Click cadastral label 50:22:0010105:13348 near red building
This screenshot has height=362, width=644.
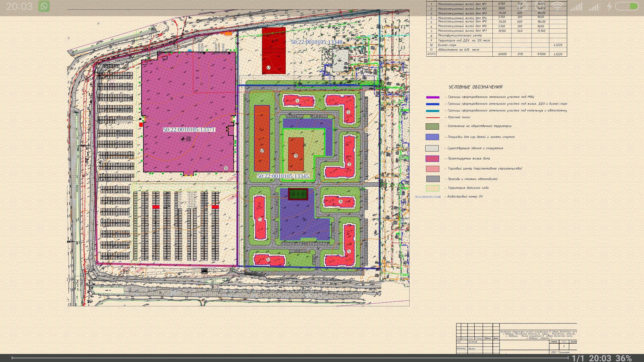pyautogui.click(x=316, y=42)
